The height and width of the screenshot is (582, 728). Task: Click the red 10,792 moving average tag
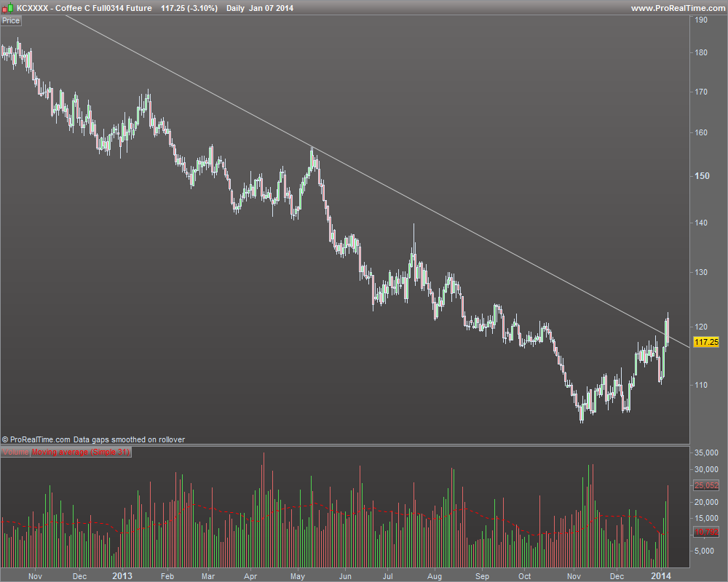[x=706, y=532]
